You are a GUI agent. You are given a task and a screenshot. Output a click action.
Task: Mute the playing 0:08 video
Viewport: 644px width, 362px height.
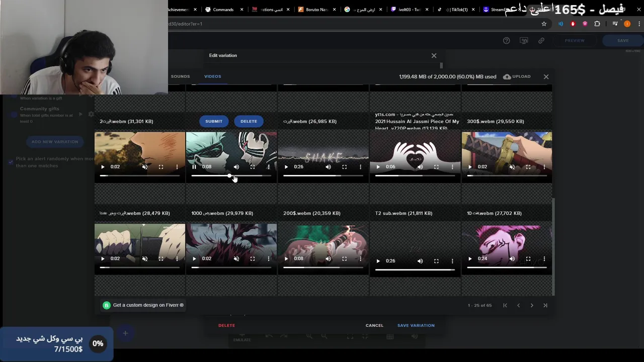tap(236, 167)
